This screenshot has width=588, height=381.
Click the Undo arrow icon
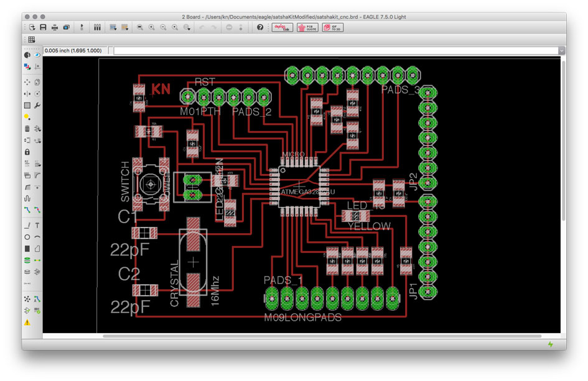pos(202,27)
